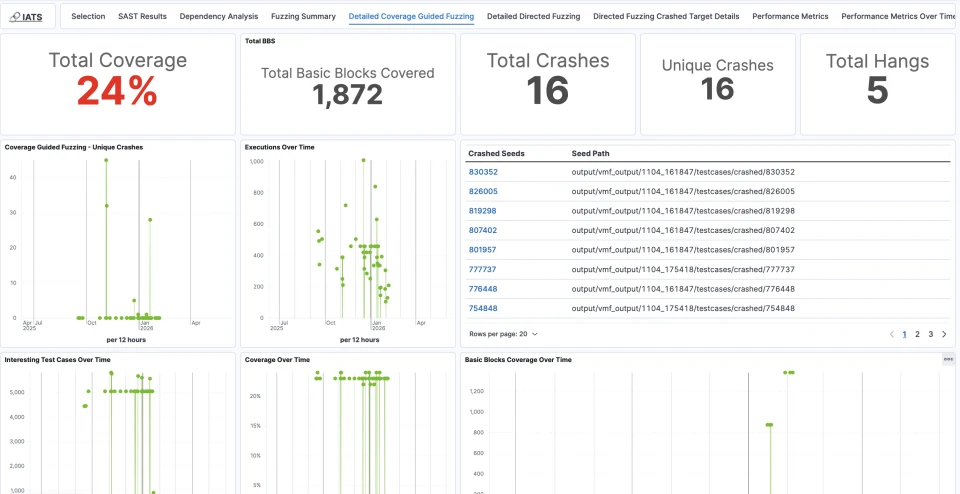Click the Coverage Over Time chart title
This screenshot has width=960, height=494.
[x=277, y=359]
